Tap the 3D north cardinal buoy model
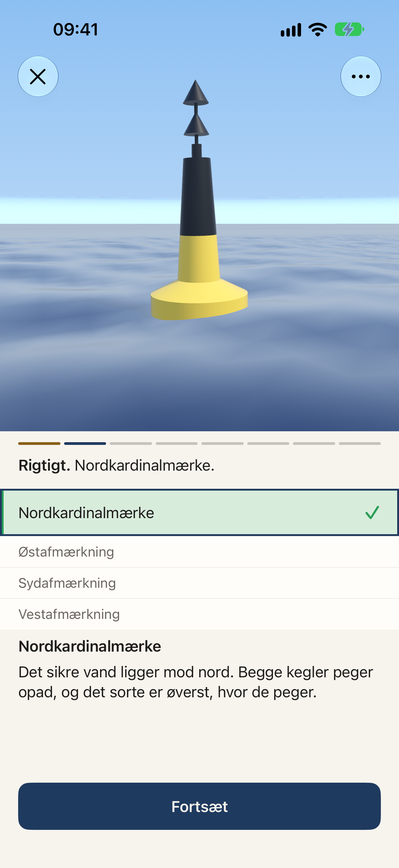This screenshot has height=868, width=399. [x=199, y=200]
